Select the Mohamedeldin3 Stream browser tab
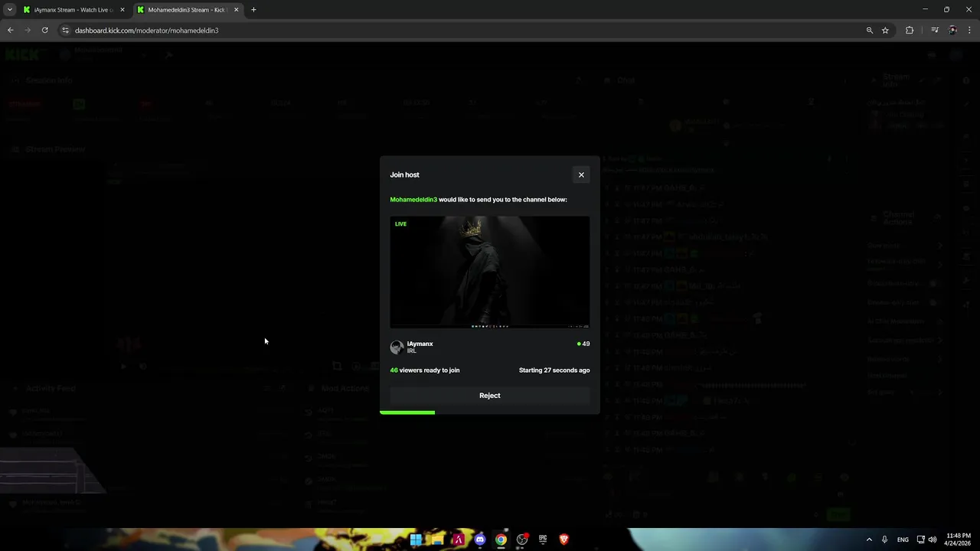980x551 pixels. (x=187, y=10)
